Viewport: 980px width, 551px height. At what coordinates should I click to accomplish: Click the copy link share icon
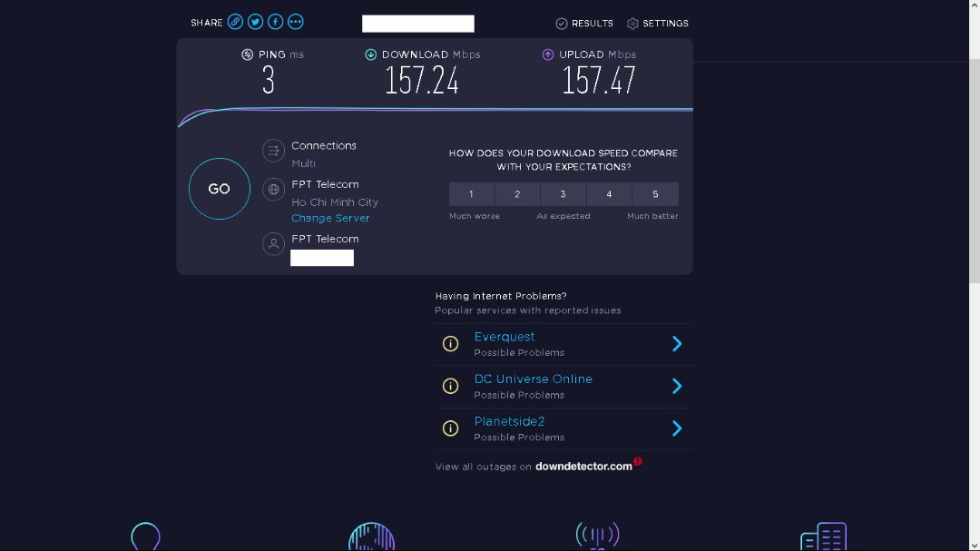click(x=235, y=22)
